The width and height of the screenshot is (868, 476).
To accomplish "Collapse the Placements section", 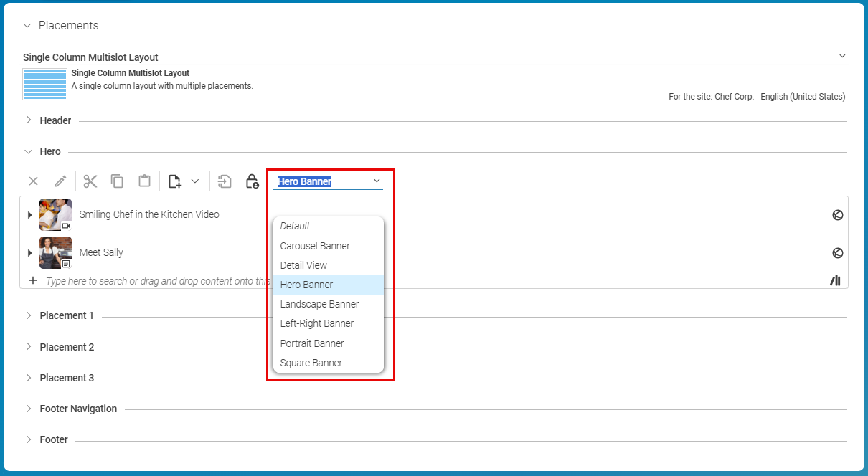I will tap(27, 25).
